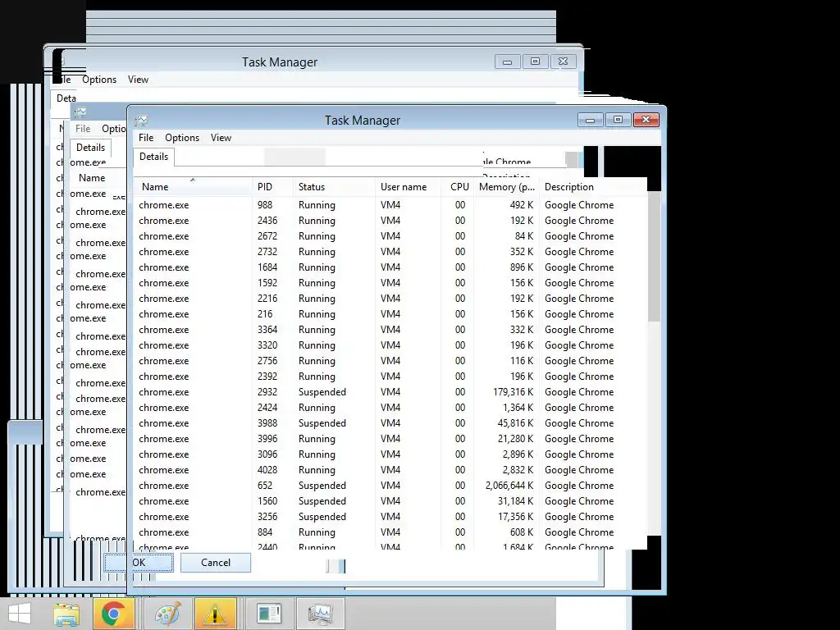Click the 896 K memory value
The image size is (840, 630).
click(521, 267)
